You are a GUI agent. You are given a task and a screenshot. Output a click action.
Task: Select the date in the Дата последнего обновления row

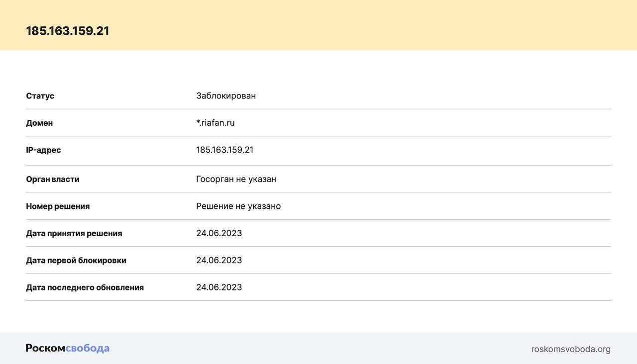(219, 287)
